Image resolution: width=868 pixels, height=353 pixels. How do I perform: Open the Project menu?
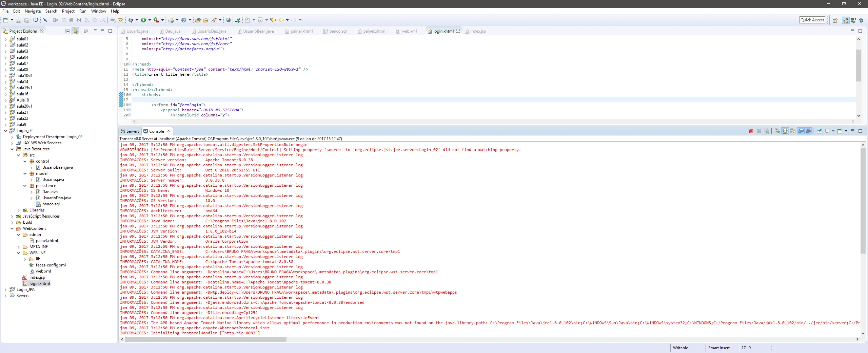pos(68,11)
